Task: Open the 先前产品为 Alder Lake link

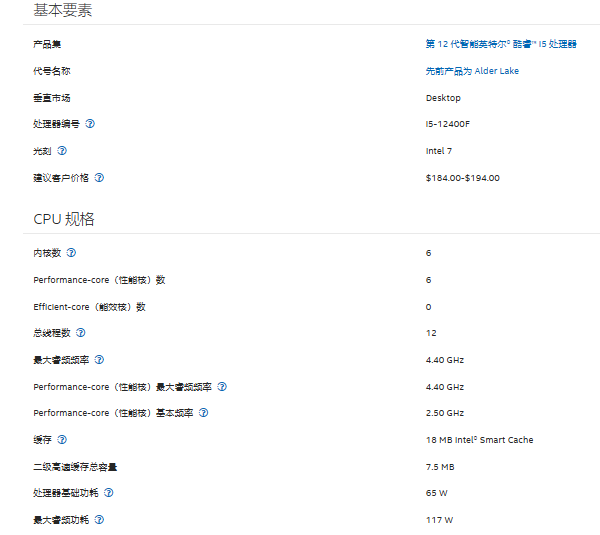Action: pos(472,71)
